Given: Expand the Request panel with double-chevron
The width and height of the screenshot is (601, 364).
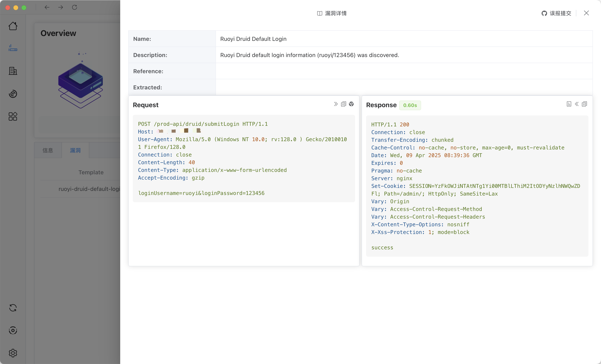Looking at the screenshot, I should click(x=336, y=104).
